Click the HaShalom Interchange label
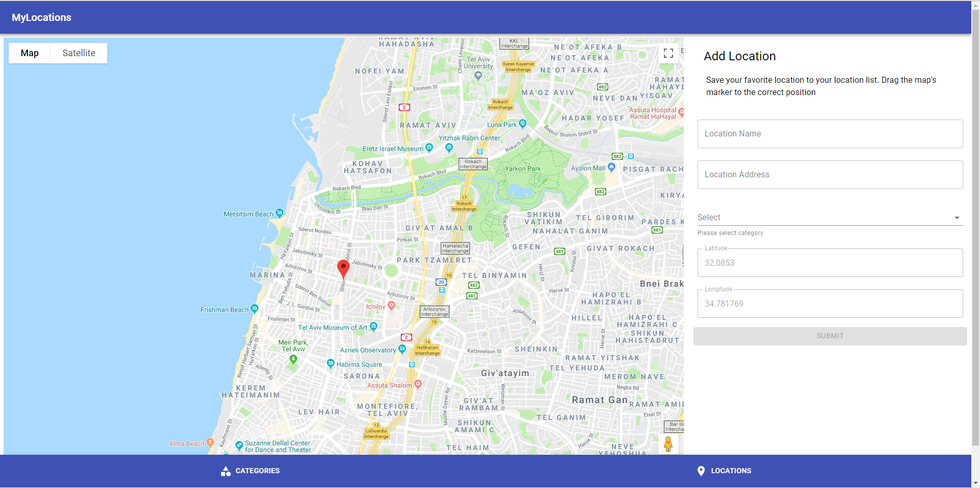980x488 pixels. 427,350
